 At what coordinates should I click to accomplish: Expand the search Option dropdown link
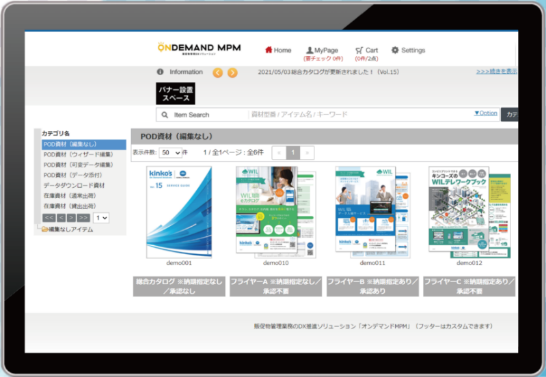coord(486,113)
